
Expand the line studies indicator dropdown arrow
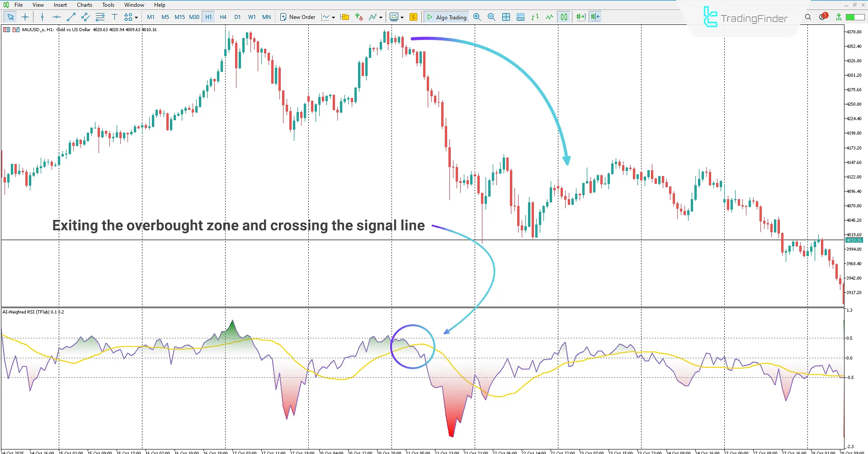381,17
